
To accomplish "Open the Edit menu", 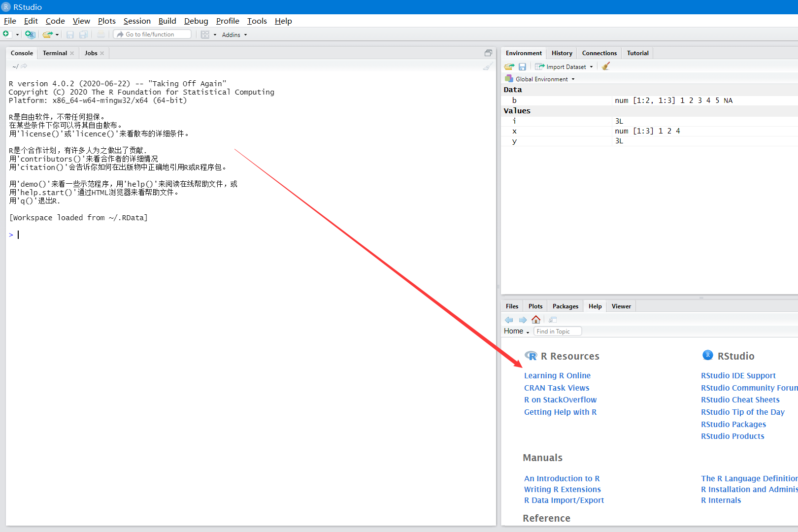I will tap(31, 21).
